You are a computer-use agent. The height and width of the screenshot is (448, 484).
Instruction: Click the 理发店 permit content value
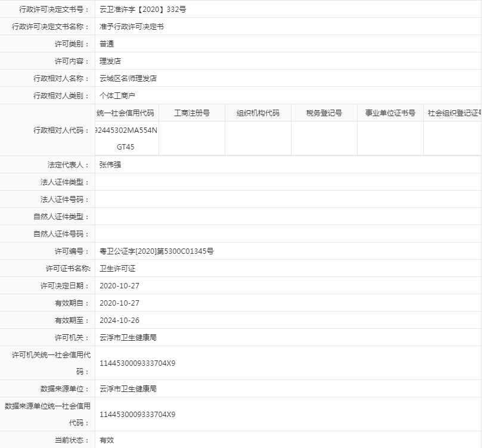point(110,61)
